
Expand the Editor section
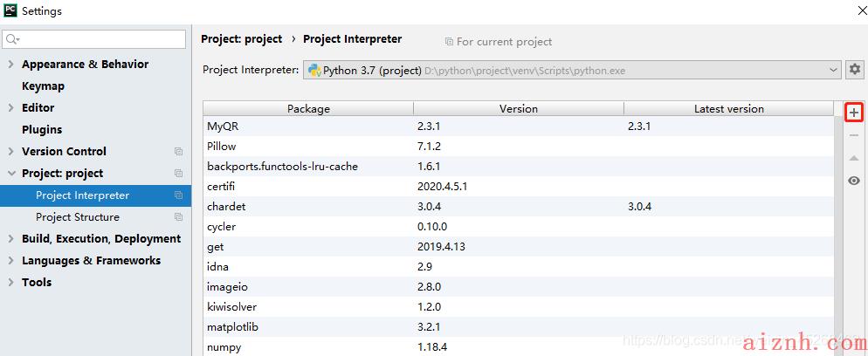[10, 108]
